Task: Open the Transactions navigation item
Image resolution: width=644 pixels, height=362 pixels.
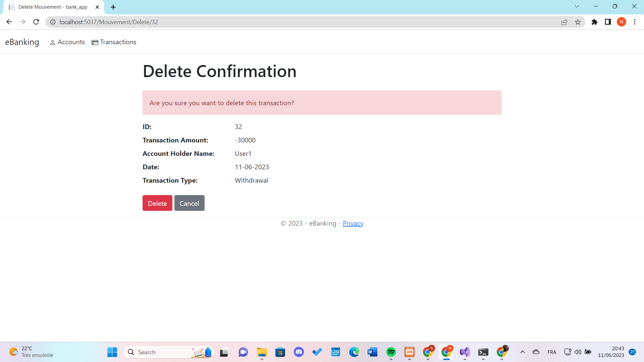Action: pos(114,42)
